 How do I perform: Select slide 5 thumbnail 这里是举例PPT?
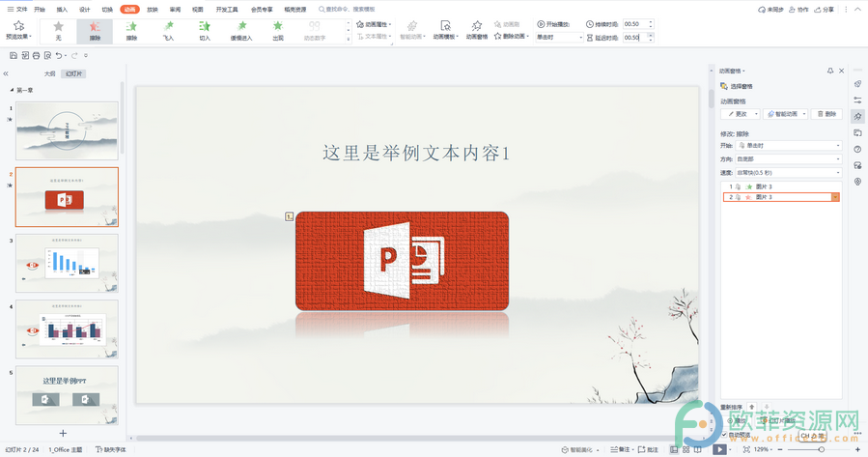pos(67,395)
